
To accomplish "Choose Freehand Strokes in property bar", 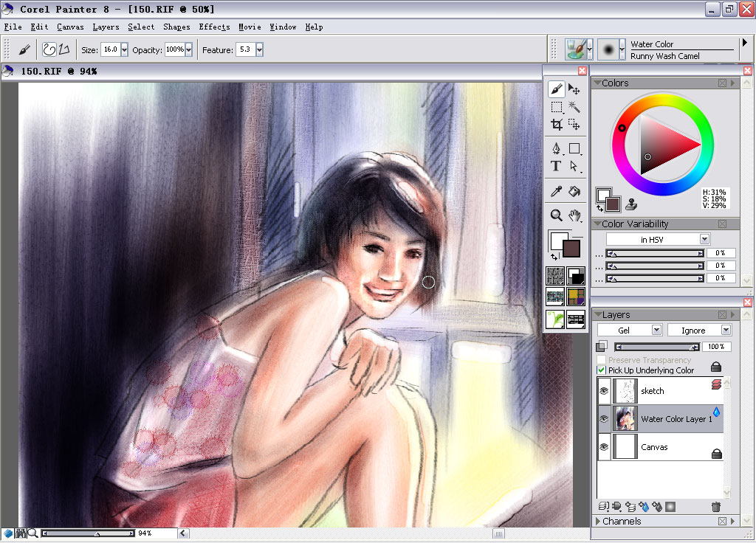I will click(x=49, y=49).
